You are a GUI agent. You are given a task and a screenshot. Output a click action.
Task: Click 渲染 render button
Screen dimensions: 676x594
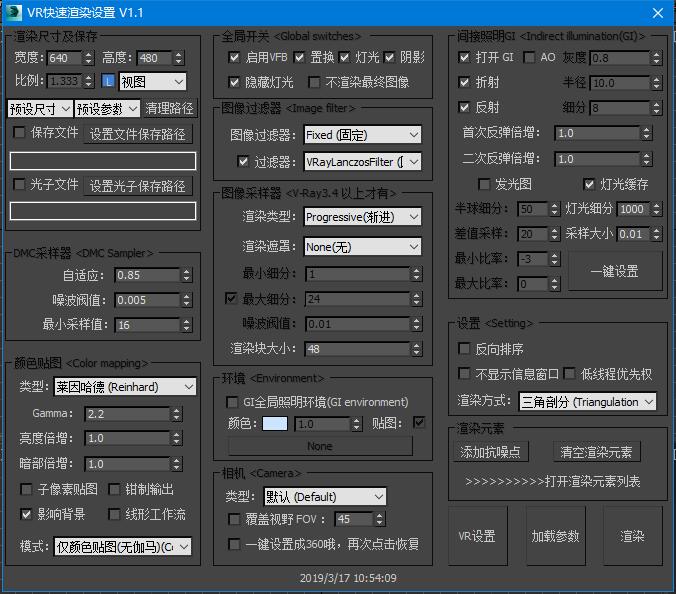tap(632, 536)
